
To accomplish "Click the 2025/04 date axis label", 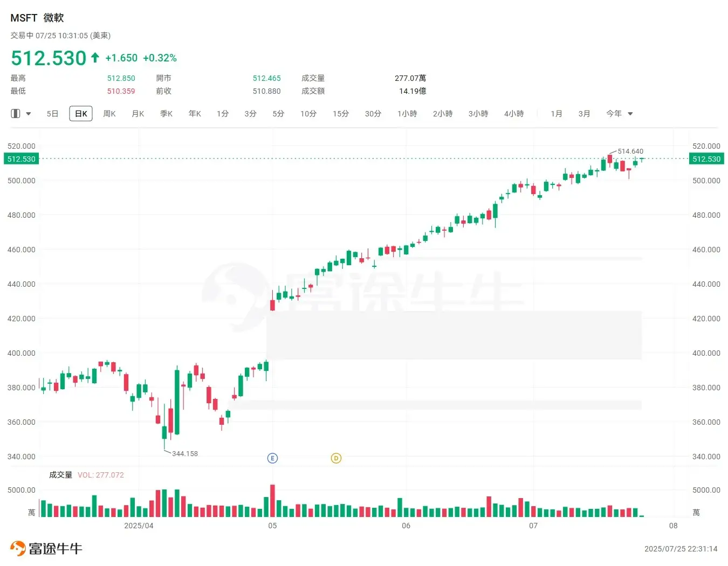I will point(139,526).
